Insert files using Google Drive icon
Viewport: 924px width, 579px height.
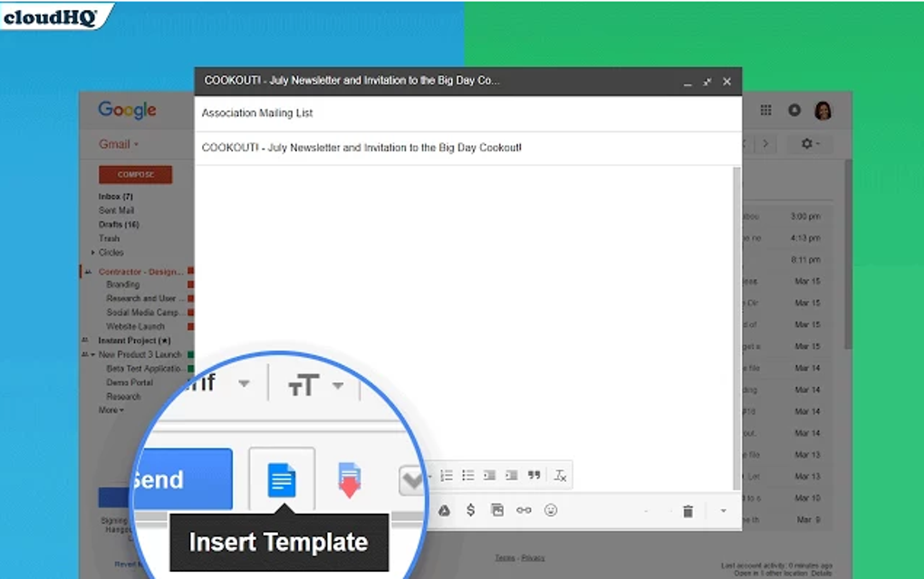click(x=444, y=511)
